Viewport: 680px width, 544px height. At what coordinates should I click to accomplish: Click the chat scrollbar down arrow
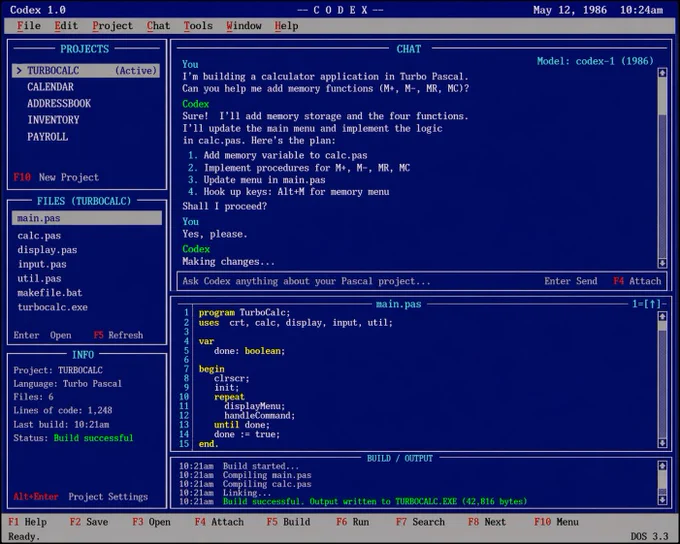(662, 263)
